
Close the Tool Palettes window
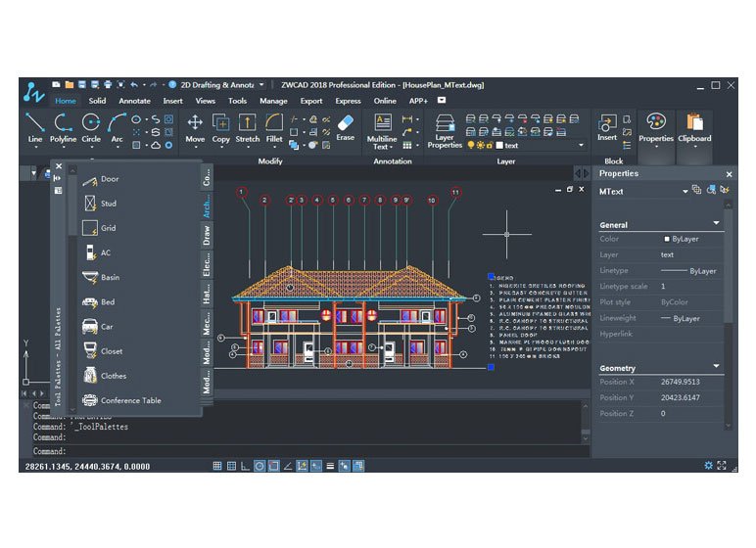(x=59, y=166)
